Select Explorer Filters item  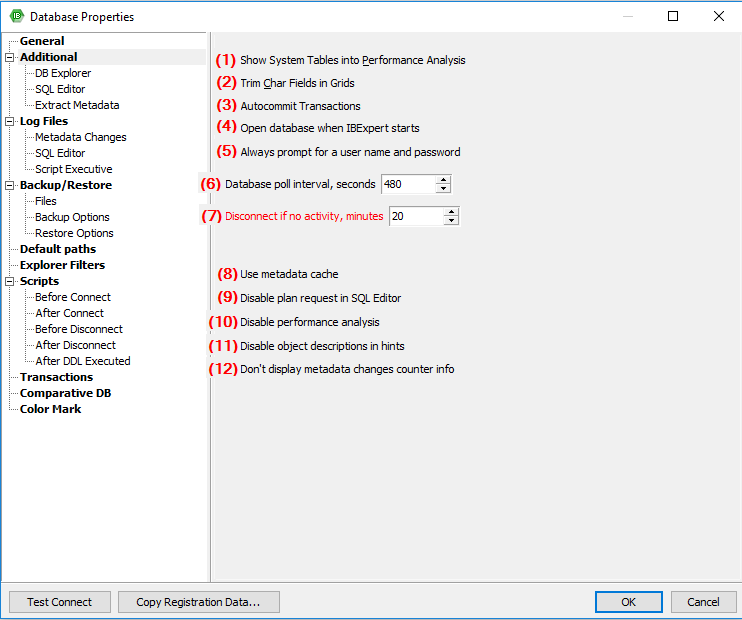(x=62, y=265)
